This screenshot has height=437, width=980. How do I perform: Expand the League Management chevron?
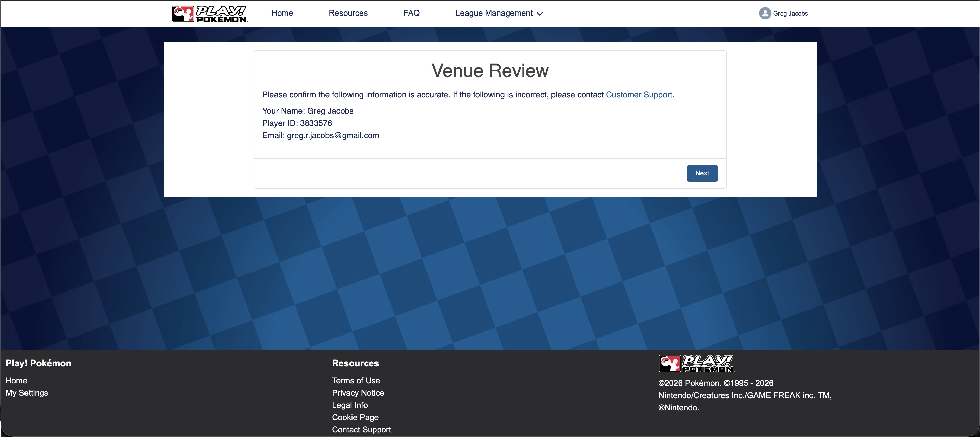(x=539, y=14)
